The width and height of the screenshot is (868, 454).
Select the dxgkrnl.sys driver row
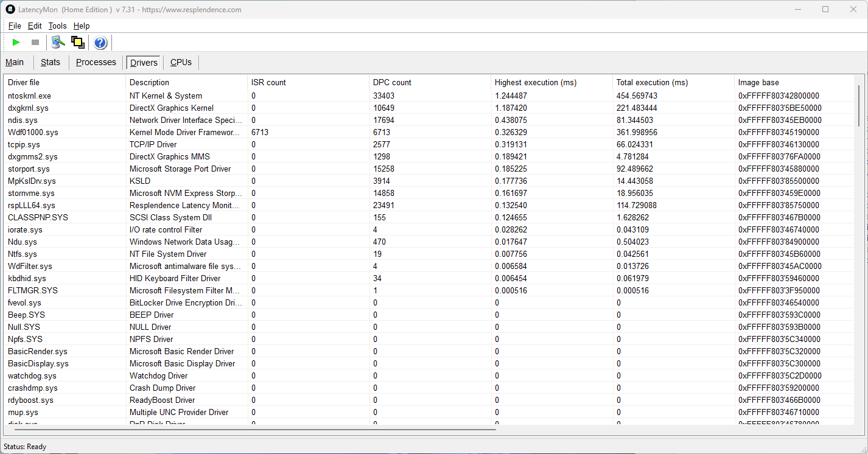29,108
